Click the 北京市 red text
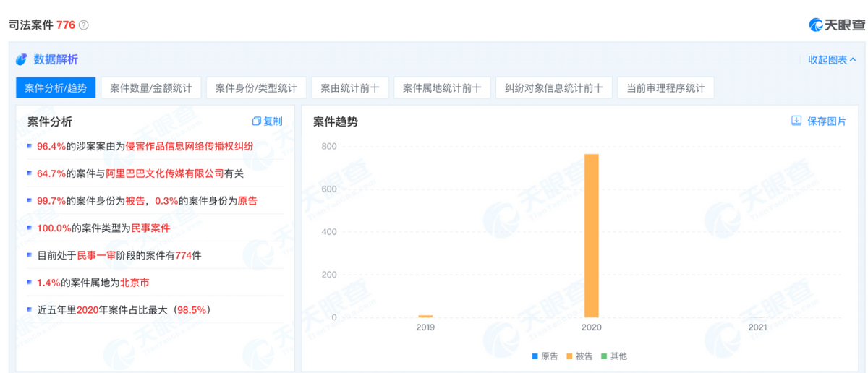The height and width of the screenshot is (373, 868). point(135,283)
